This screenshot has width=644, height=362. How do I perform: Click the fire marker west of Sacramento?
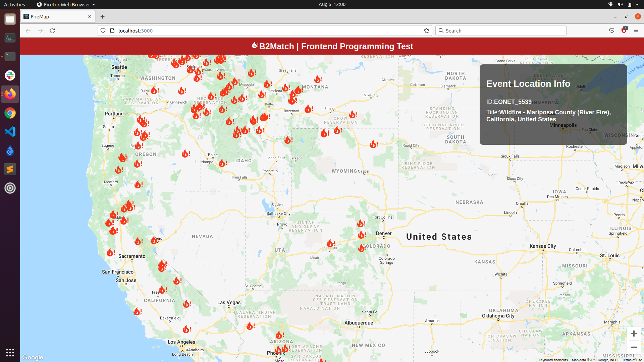pos(110,252)
